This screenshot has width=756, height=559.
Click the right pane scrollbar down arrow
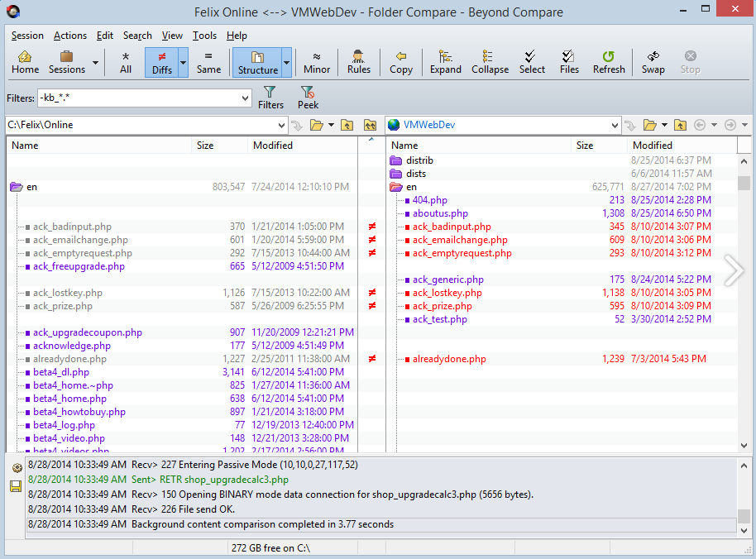coord(744,446)
